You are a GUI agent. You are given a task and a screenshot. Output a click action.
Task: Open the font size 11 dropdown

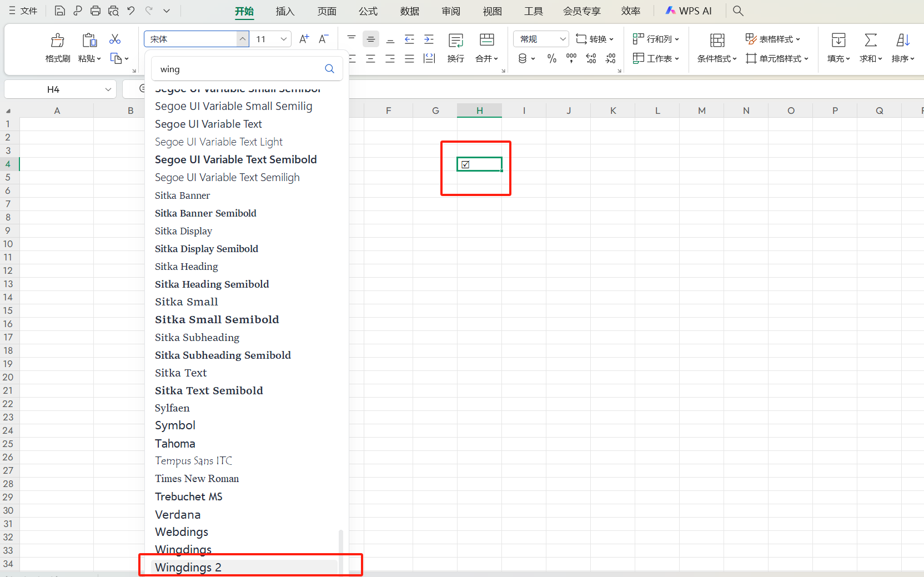point(283,39)
